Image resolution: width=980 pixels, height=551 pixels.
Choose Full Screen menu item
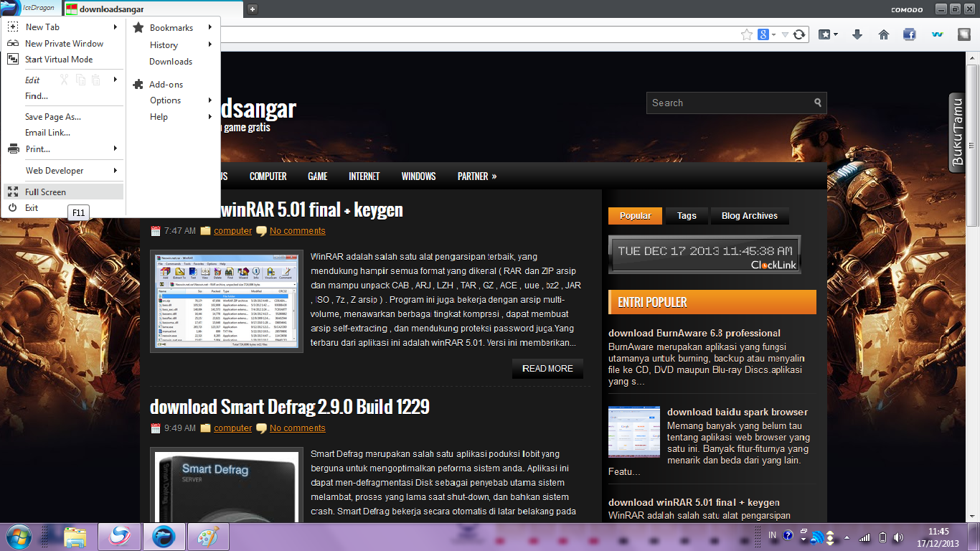[64, 192]
